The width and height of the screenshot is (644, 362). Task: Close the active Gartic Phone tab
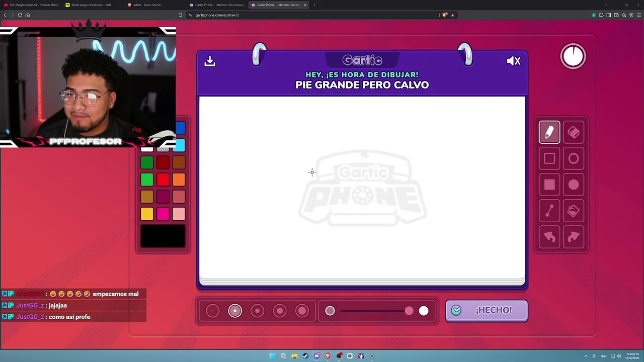[x=305, y=5]
